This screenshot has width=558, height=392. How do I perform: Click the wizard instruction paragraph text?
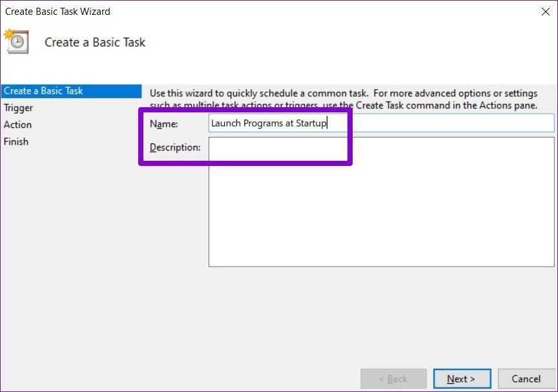[344, 99]
